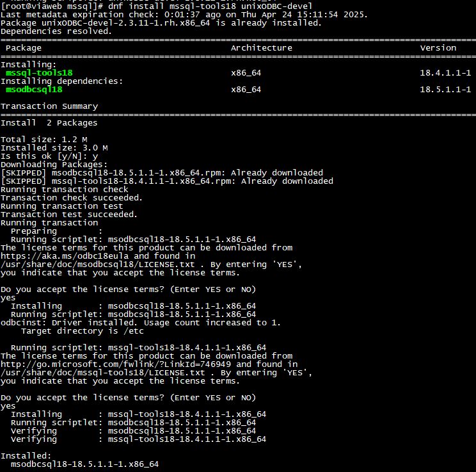The width and height of the screenshot is (476, 472).
Task: Click the https://aka.ms/odbc18eula URL
Action: [65, 256]
